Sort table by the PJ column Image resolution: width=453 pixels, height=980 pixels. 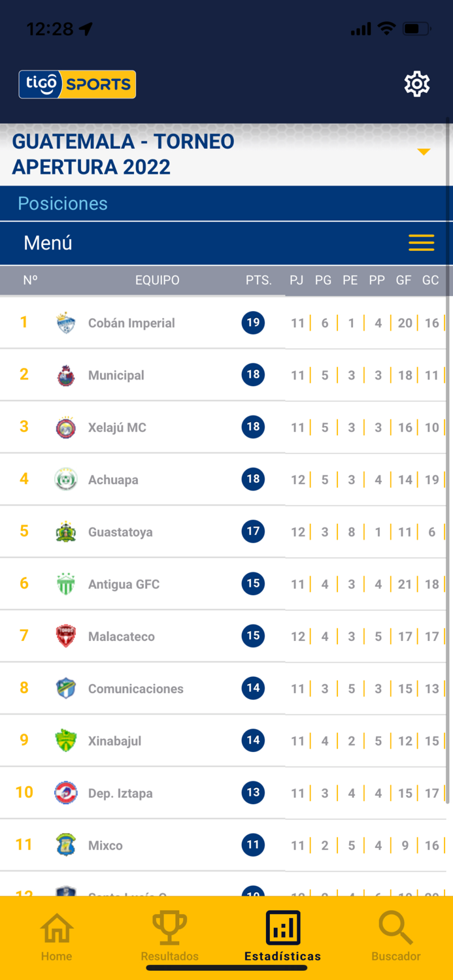pyautogui.click(x=296, y=280)
